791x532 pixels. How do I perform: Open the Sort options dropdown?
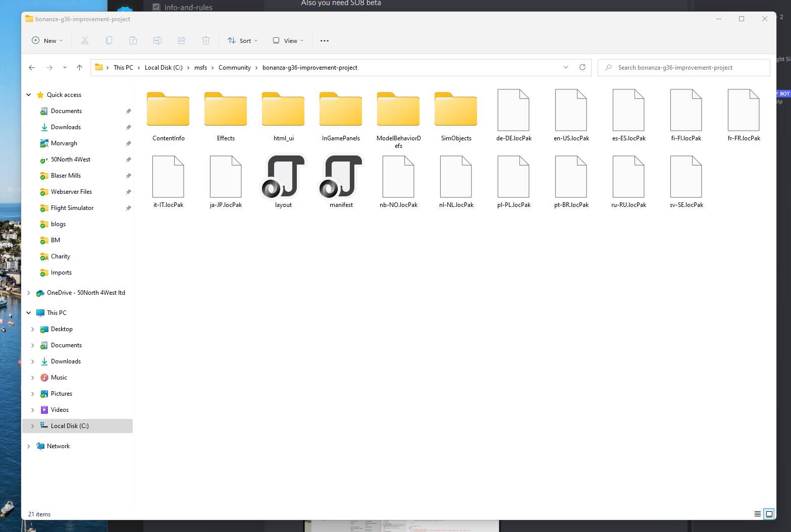coord(243,40)
